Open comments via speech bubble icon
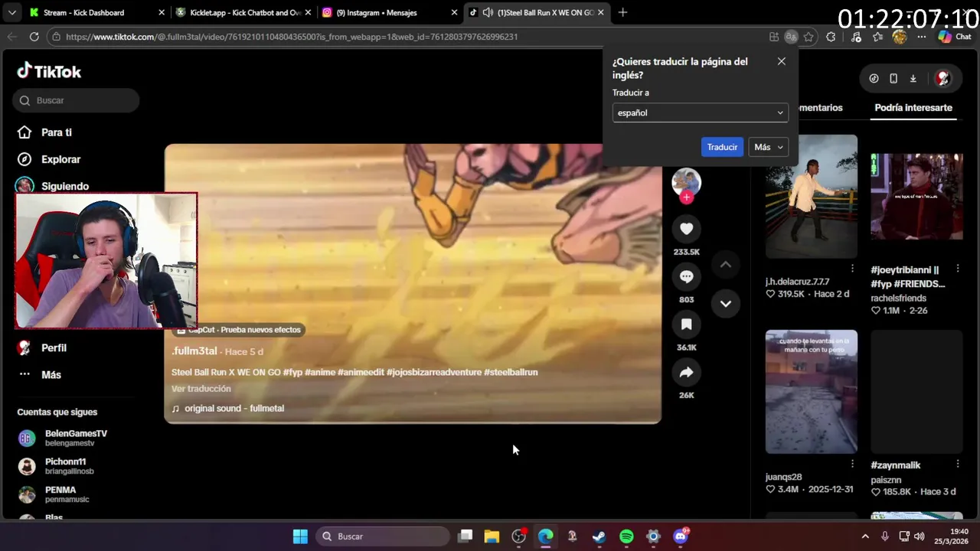980x551 pixels. coord(686,276)
